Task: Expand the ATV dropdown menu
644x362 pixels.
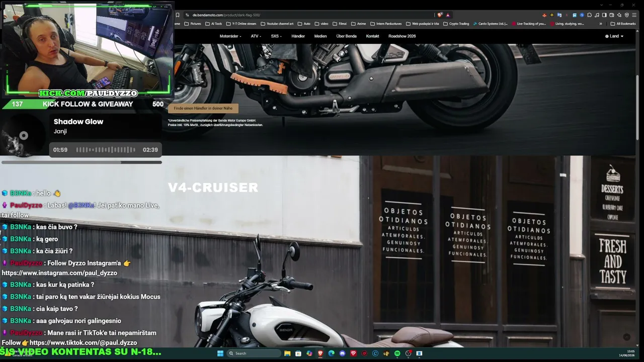Action: click(256, 36)
